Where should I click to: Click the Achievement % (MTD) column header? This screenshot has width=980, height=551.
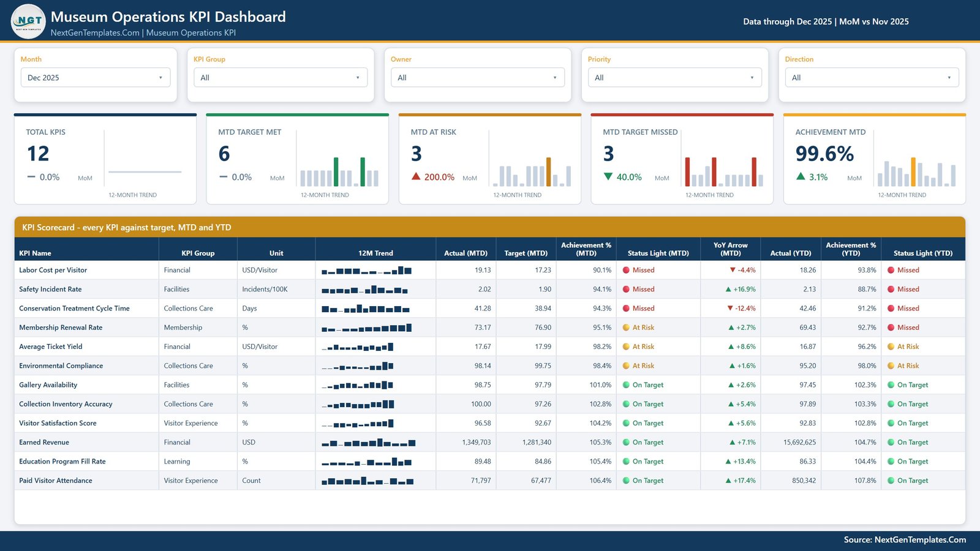point(586,249)
